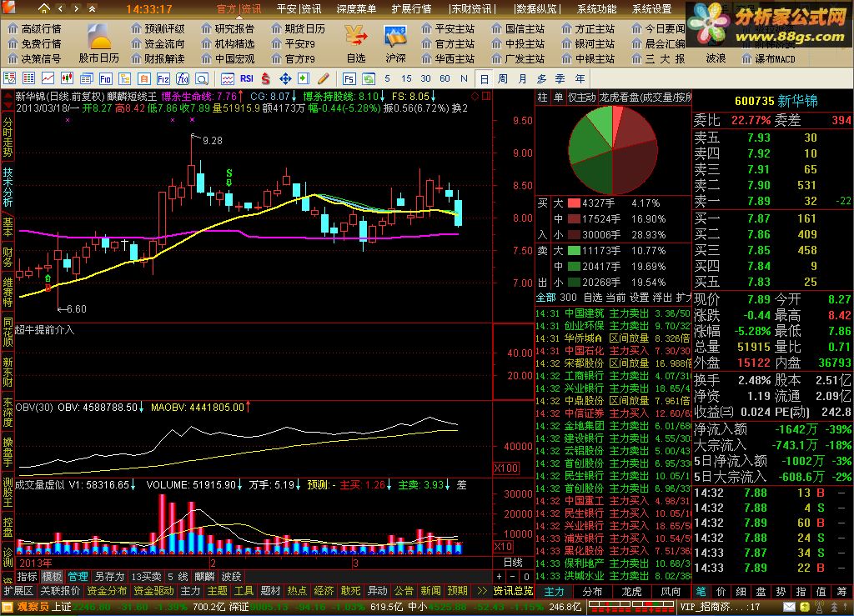The image size is (854, 616).
Task: Click the mail envelope status bar icon
Action: click(789, 606)
